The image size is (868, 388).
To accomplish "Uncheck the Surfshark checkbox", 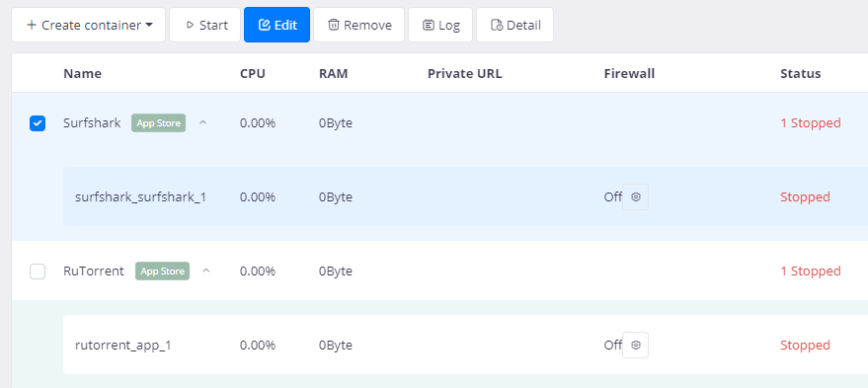I will [x=38, y=123].
